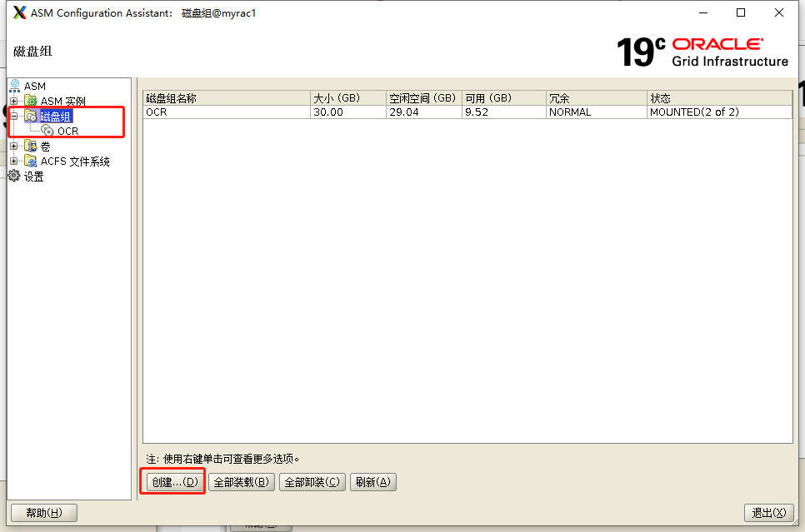Click the 磁盘组 folder icon in tree
Screen dimensions: 805x532
coord(31,116)
